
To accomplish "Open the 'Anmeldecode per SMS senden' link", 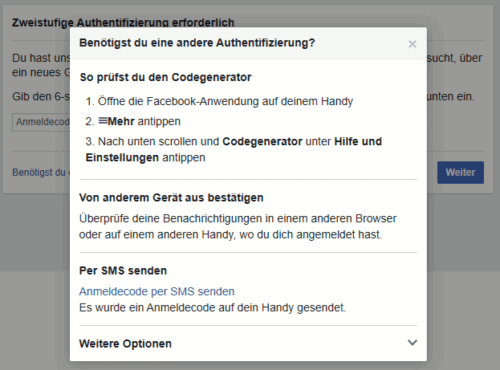I will (157, 292).
